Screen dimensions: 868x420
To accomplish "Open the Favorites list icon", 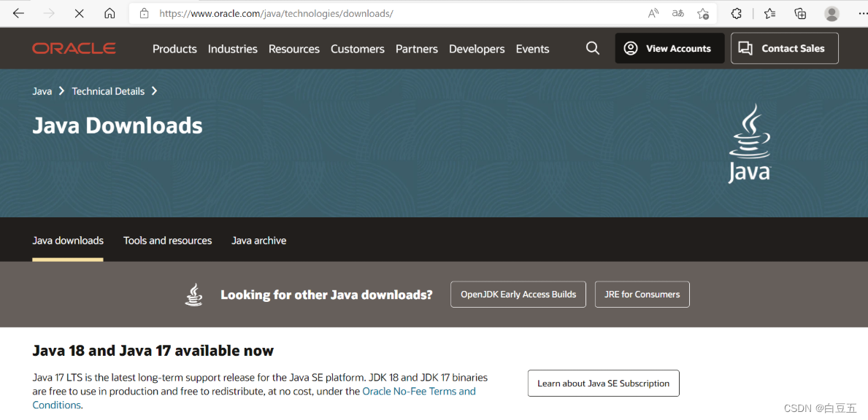I will (x=769, y=13).
